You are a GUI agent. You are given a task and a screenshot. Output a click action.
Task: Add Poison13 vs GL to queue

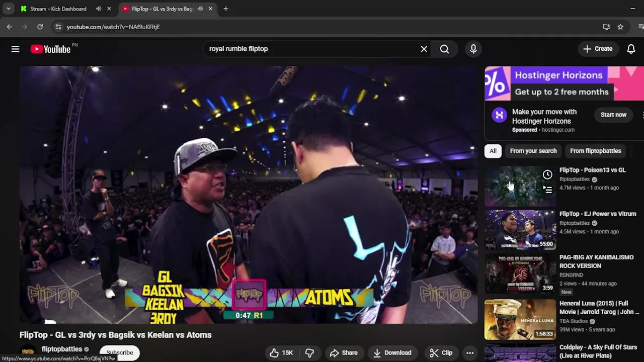pos(547,190)
